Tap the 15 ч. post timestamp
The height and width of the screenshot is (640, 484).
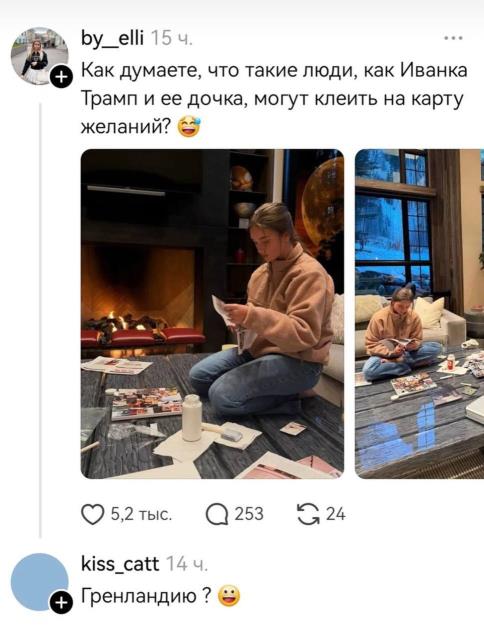pos(172,39)
